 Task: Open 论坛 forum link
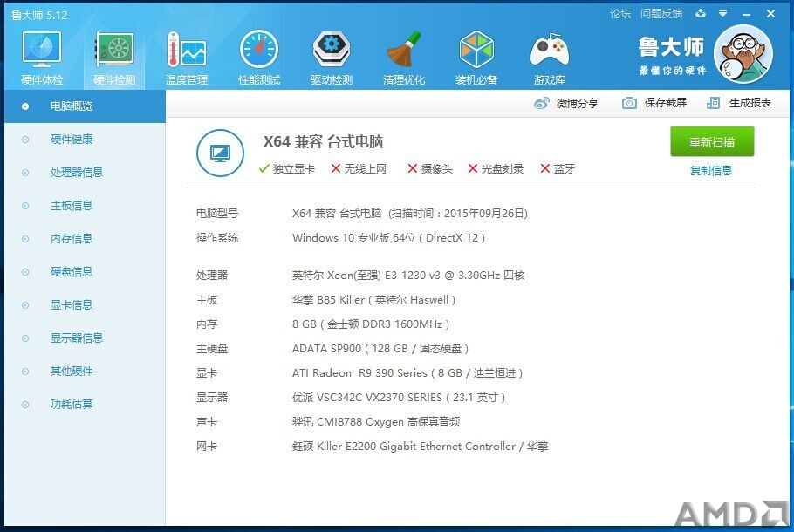620,14
